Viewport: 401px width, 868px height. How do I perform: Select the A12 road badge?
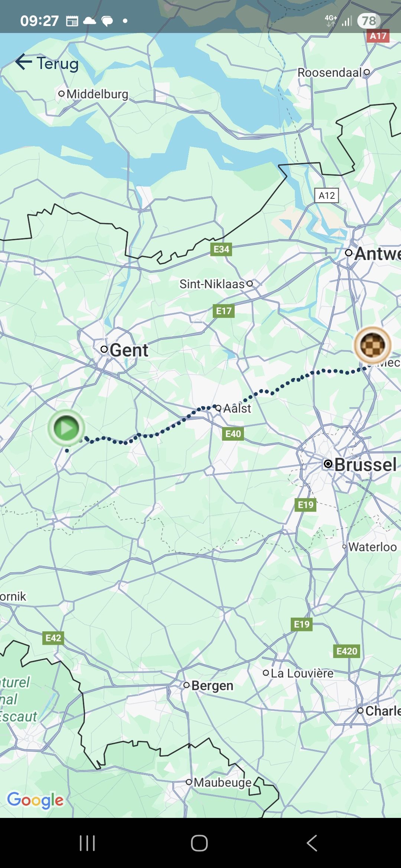327,195
